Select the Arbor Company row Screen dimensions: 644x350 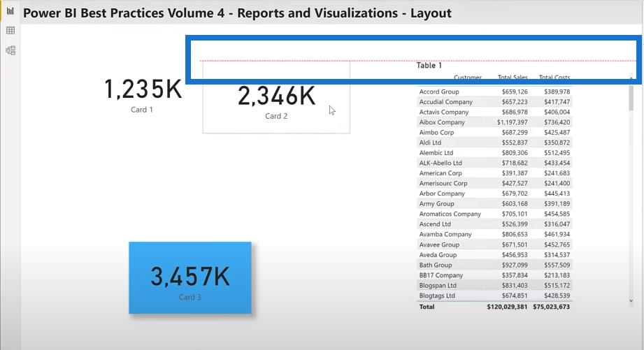(x=494, y=194)
